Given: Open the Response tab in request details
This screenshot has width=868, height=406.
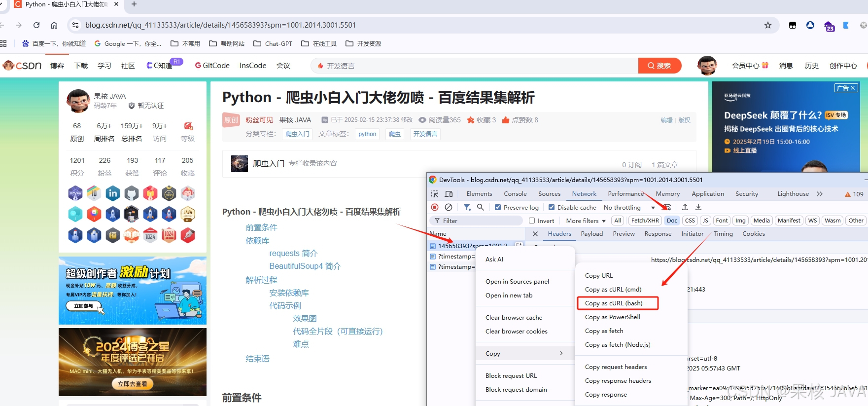Looking at the screenshot, I should [x=658, y=234].
